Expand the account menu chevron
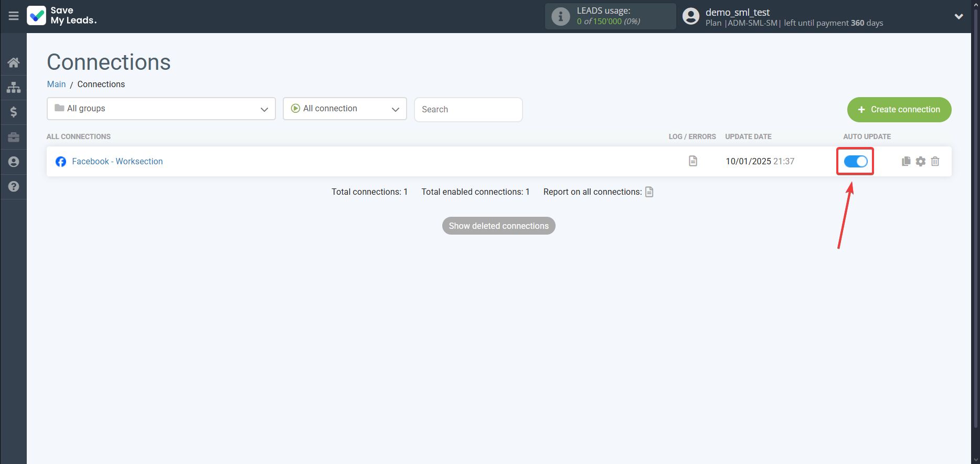The image size is (980, 464). (958, 16)
